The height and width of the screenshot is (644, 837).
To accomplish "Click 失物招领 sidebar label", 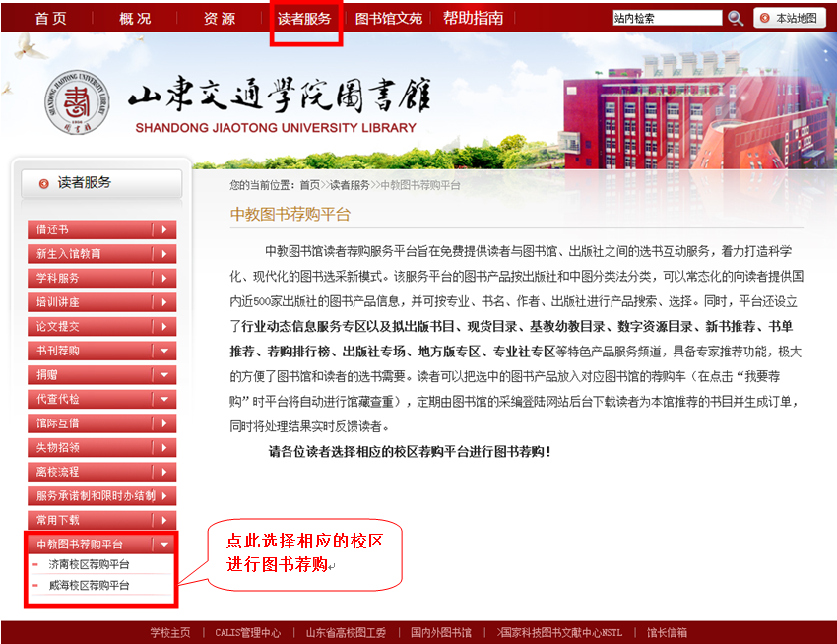I will click(58, 447).
